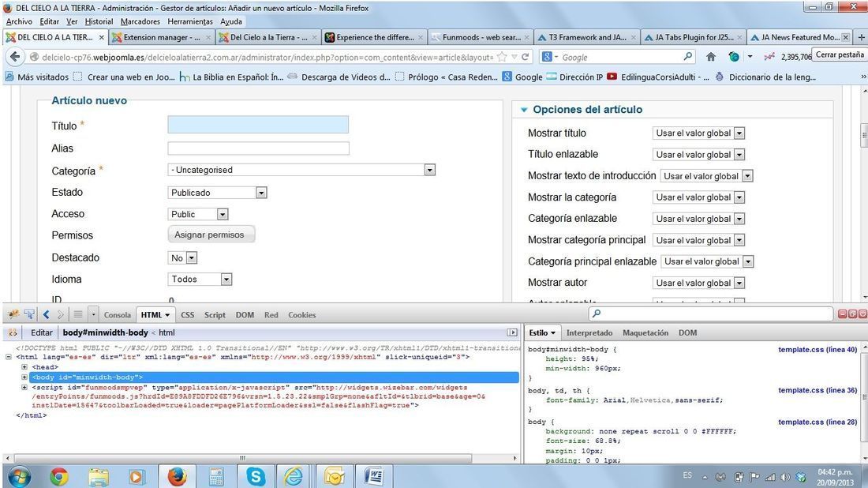Viewport: 868px width, 488px height.
Task: Open Windows Start menu
Action: [x=20, y=476]
